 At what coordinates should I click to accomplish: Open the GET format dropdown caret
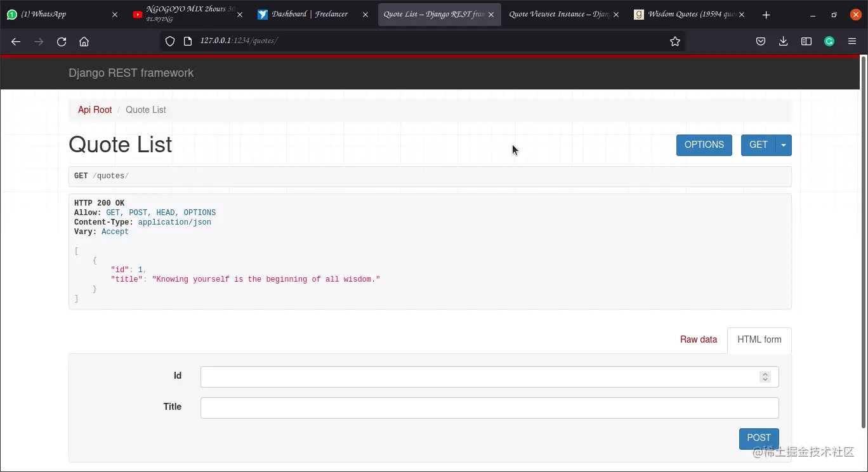coord(784,145)
